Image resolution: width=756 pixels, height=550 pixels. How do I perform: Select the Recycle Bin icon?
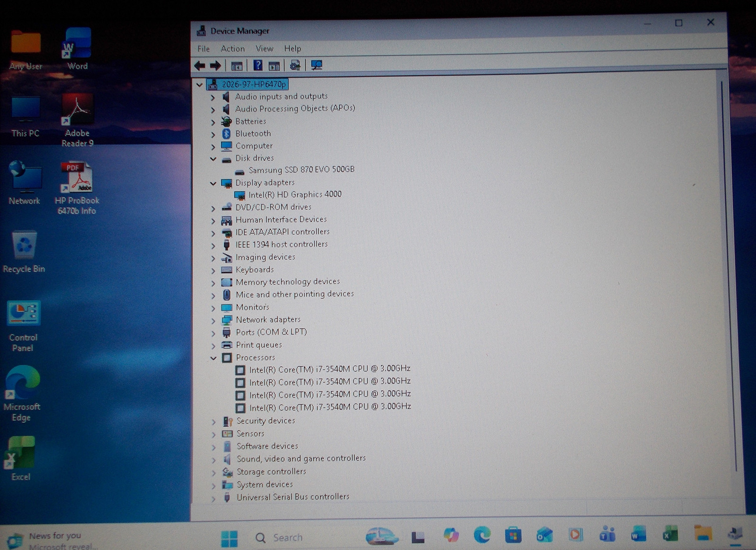coord(24,252)
